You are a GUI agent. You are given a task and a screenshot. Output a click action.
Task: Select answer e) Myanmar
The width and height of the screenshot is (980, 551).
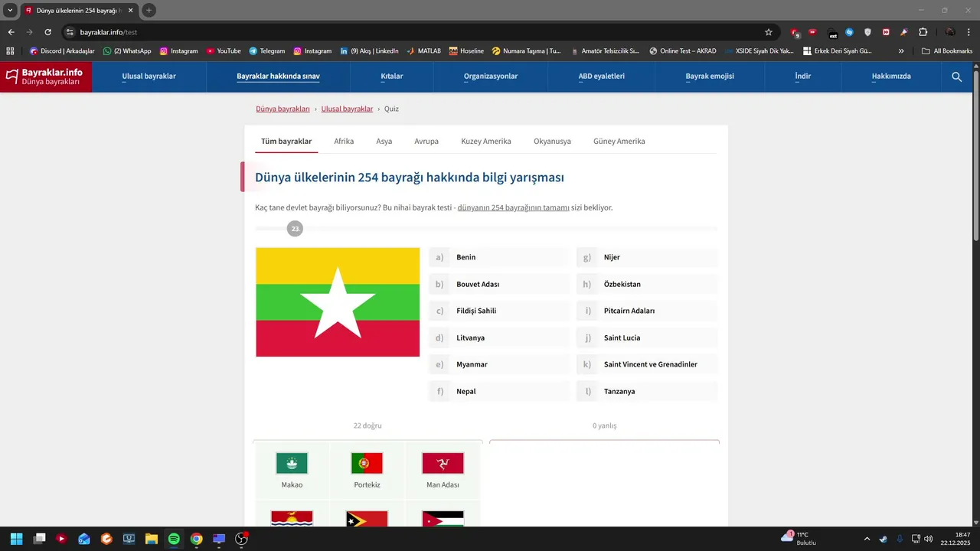pos(499,364)
